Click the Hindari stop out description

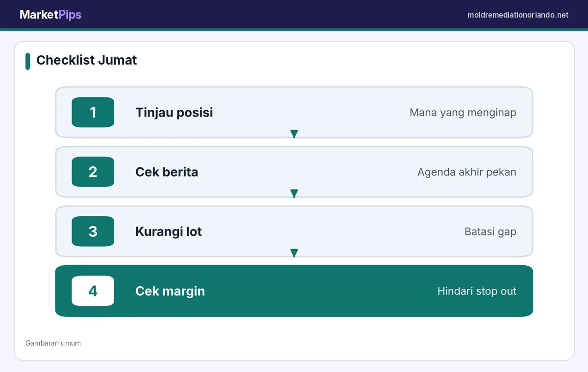pos(477,291)
